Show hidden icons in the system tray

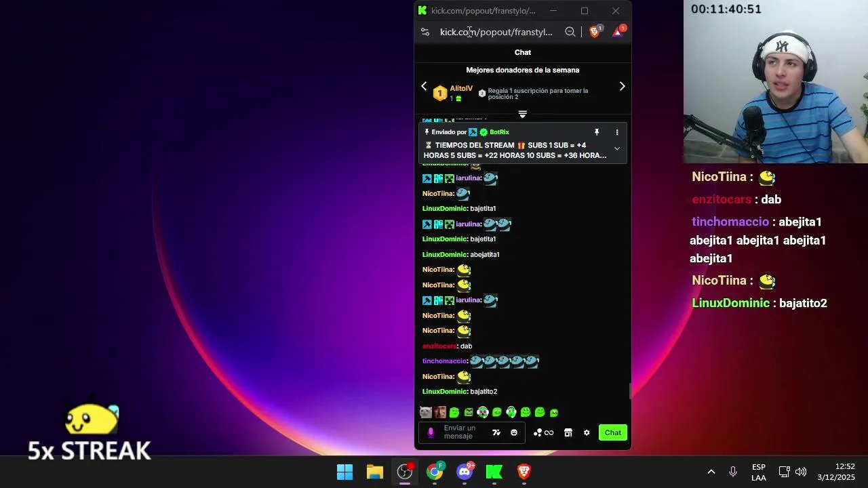coord(711,472)
